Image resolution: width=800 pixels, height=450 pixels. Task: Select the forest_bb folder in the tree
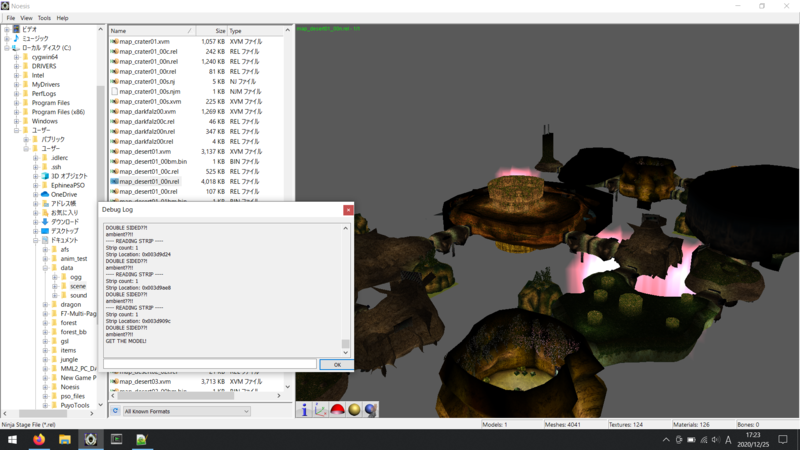(73, 332)
